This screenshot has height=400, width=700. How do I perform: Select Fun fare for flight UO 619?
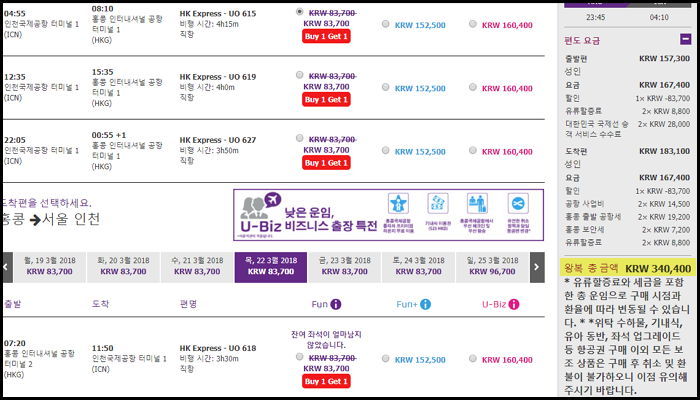click(x=300, y=76)
